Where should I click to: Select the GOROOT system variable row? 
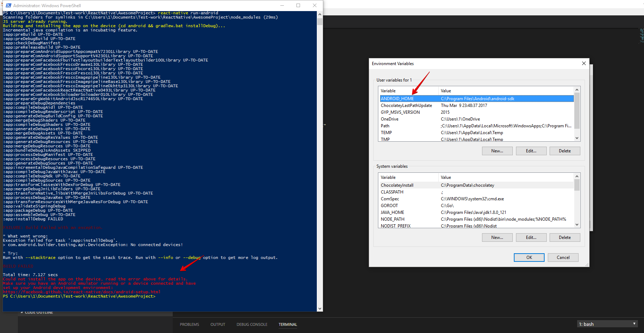[x=477, y=206]
